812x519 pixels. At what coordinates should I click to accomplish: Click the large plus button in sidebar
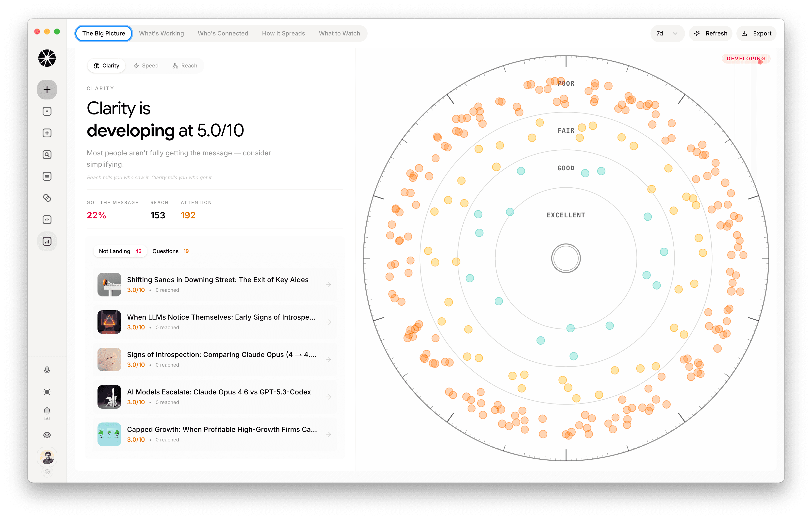[47, 90]
